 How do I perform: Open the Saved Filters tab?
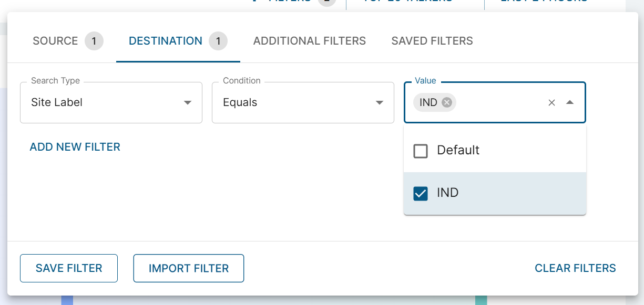click(432, 41)
